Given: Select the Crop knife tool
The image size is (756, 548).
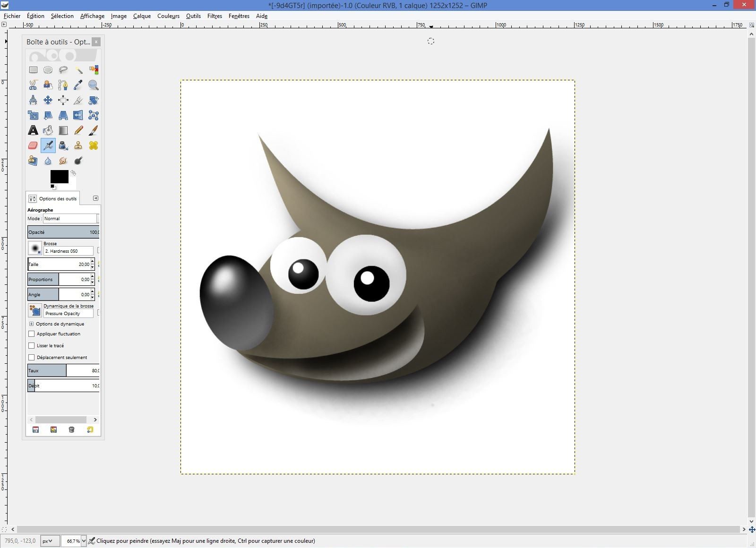Looking at the screenshot, I should click(x=78, y=100).
